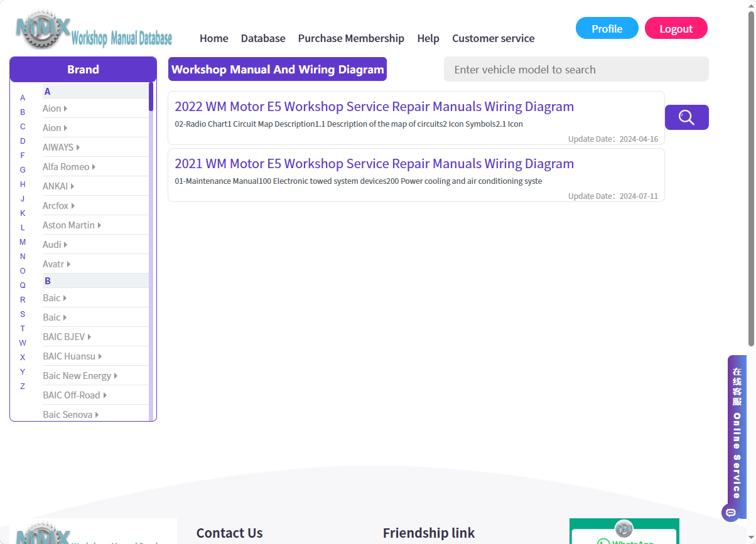The width and height of the screenshot is (756, 544).
Task: Jump to letter N in brand index
Action: click(x=23, y=257)
